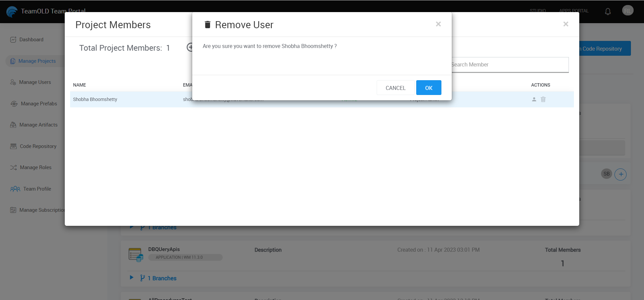The height and width of the screenshot is (300, 644).
Task: Click the trash icon for Shobha Bhoomshetty
Action: [x=543, y=99]
